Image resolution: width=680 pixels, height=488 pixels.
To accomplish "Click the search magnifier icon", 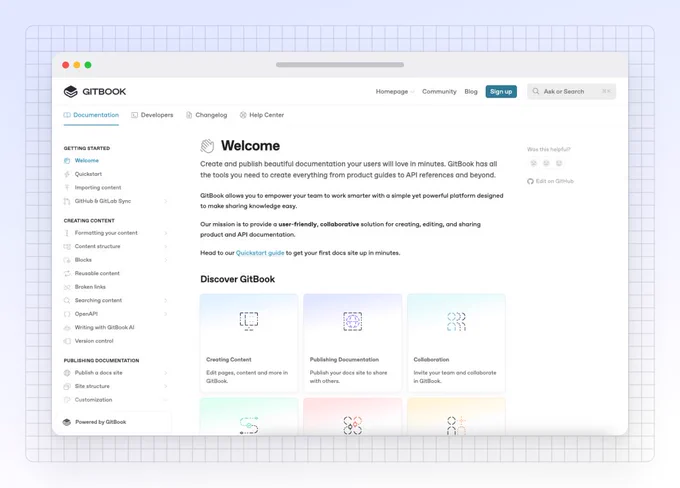I will [x=536, y=91].
